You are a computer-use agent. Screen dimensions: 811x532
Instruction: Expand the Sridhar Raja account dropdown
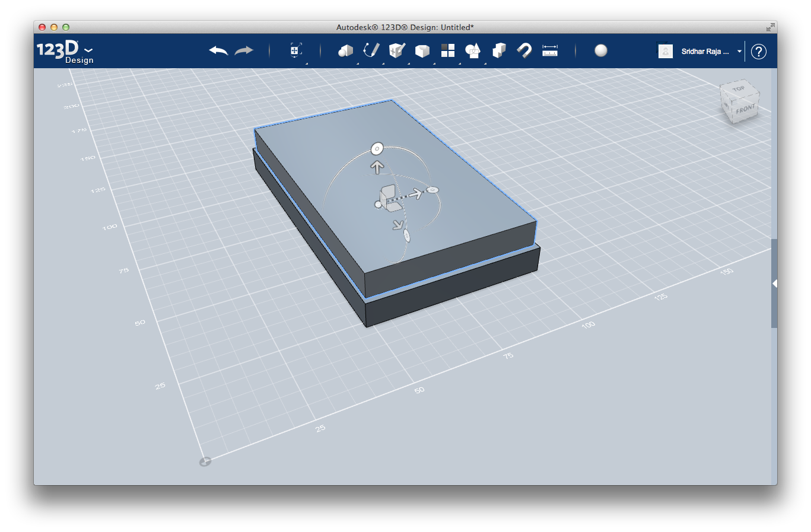(739, 52)
